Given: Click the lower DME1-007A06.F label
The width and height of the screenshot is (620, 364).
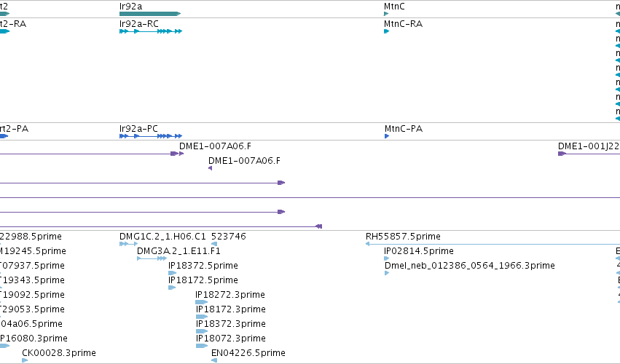Looking at the screenshot, I should pyautogui.click(x=244, y=161).
